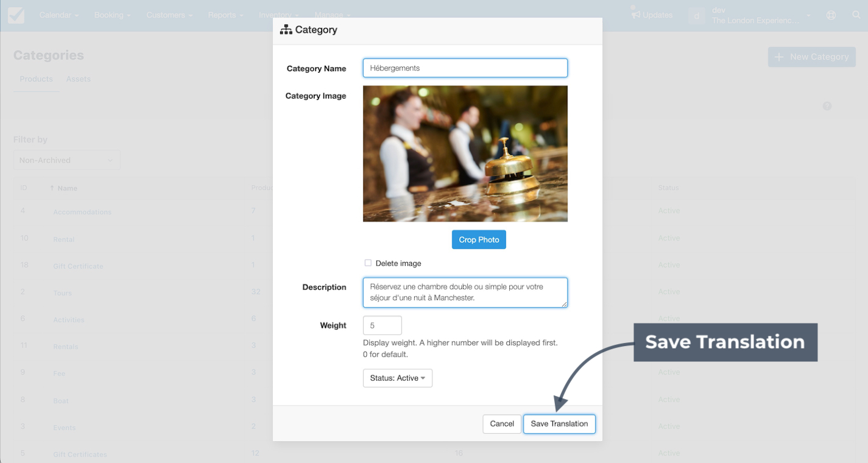Open the Rentals category link
The image size is (868, 463).
[x=66, y=347]
